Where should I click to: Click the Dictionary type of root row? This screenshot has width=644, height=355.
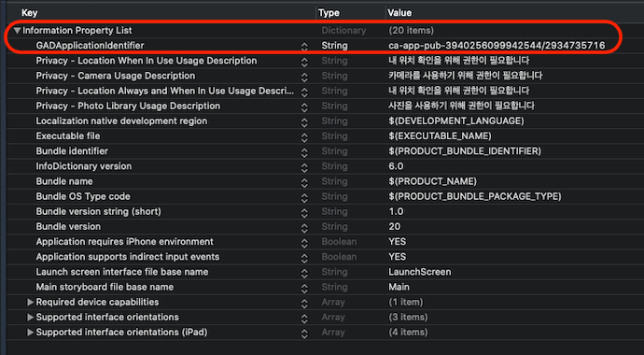click(x=343, y=31)
